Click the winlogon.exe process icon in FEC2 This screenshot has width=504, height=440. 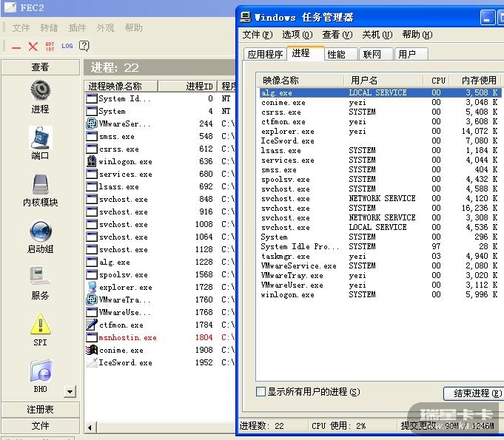[92, 161]
